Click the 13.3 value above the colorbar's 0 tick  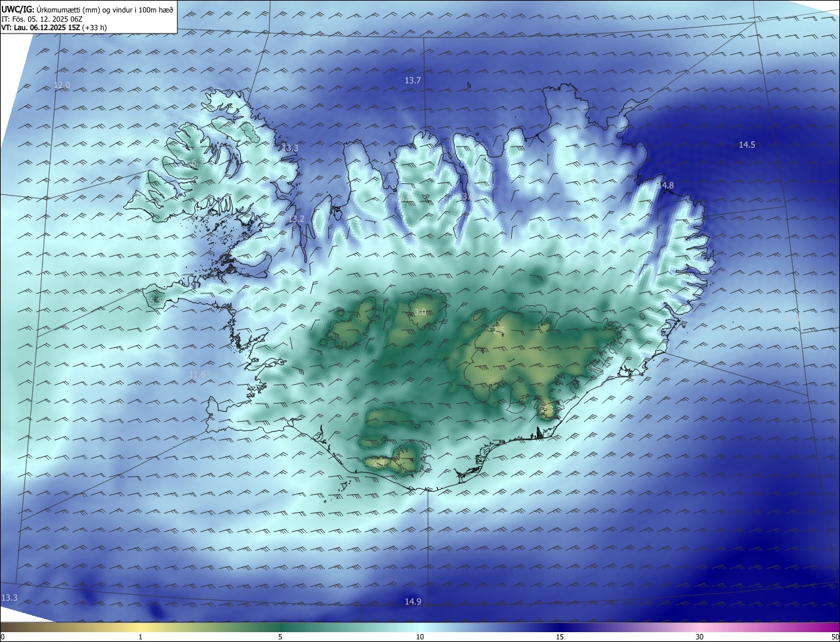click(9, 597)
